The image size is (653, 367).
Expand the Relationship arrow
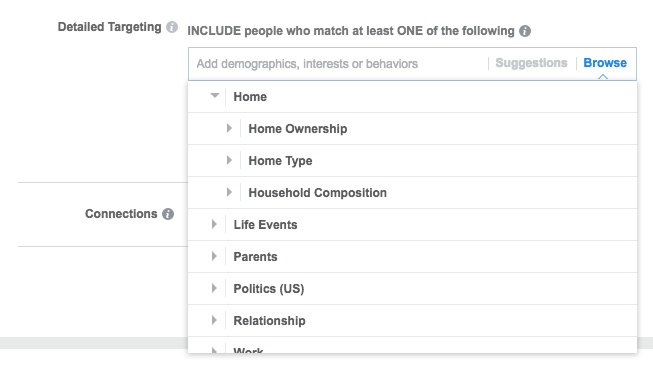pos(214,320)
